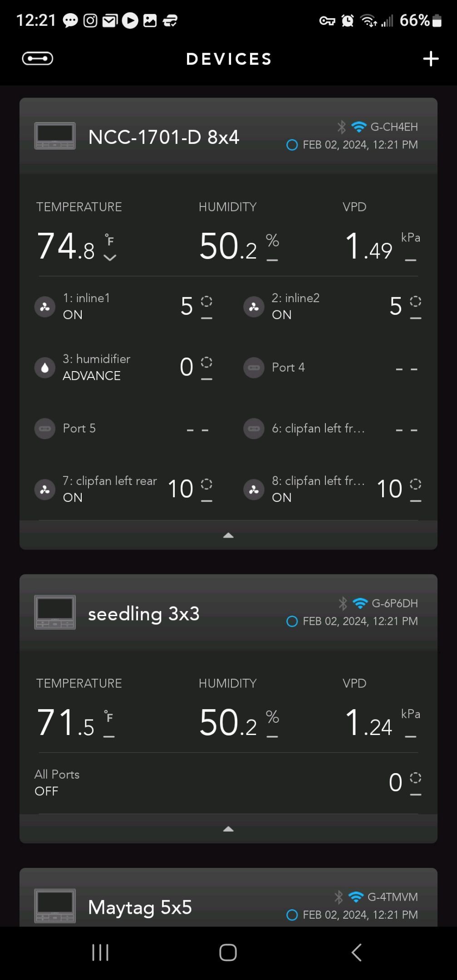Viewport: 457px width, 980px height.
Task: Tap the Port 4 empty port icon
Action: point(254,367)
